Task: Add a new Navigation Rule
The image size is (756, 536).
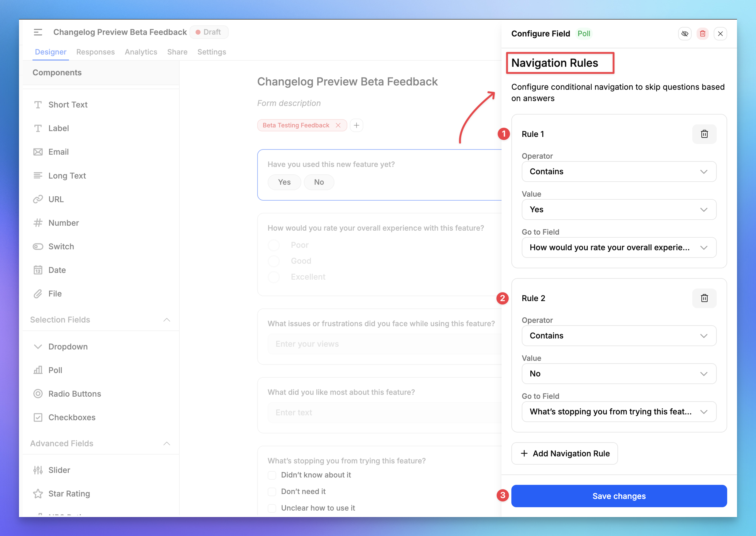Action: pyautogui.click(x=564, y=453)
